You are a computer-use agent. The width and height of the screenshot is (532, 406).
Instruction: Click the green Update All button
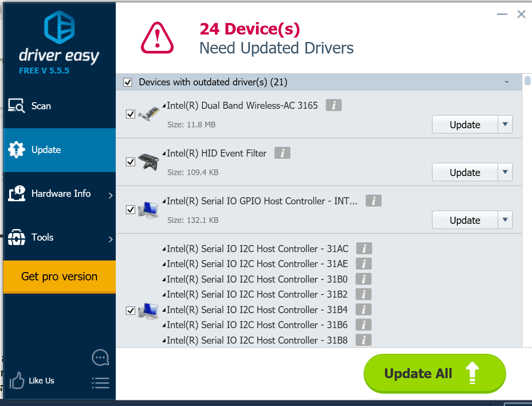pyautogui.click(x=434, y=374)
